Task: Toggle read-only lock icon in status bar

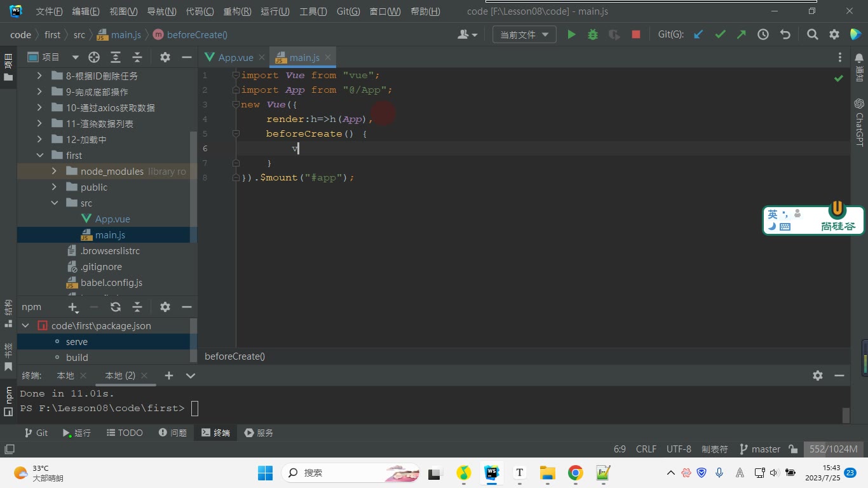Action: click(x=793, y=449)
